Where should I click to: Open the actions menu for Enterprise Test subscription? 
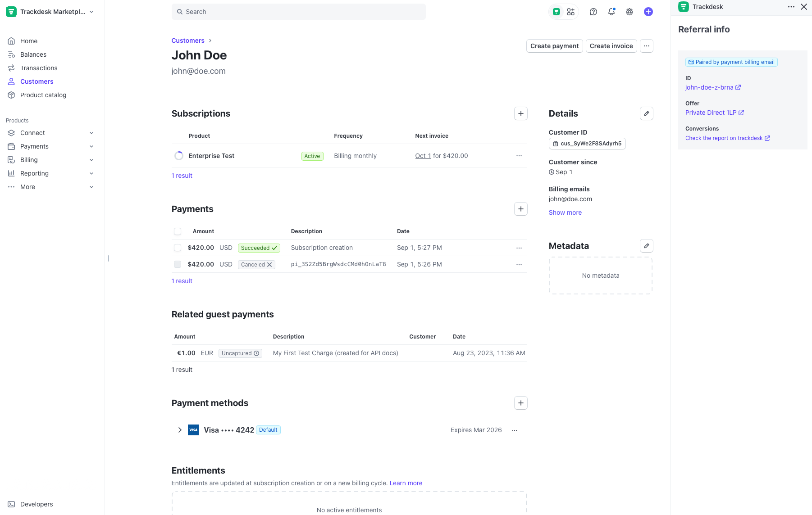point(519,156)
